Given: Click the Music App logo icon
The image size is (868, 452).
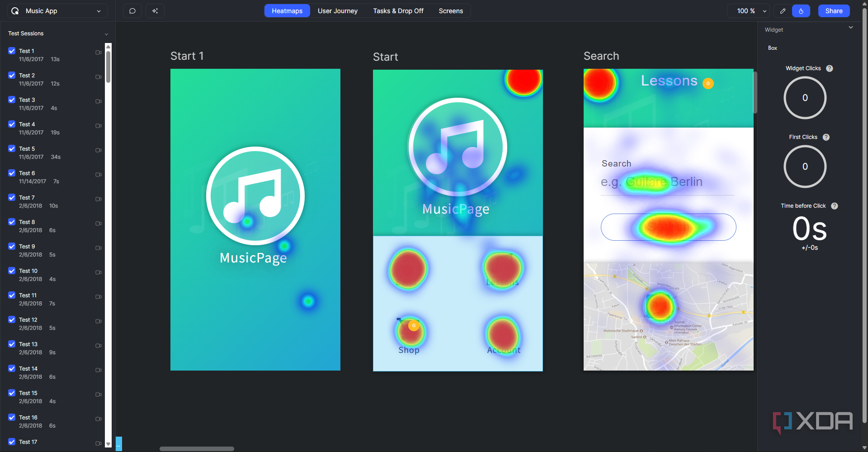Looking at the screenshot, I should click(x=15, y=11).
